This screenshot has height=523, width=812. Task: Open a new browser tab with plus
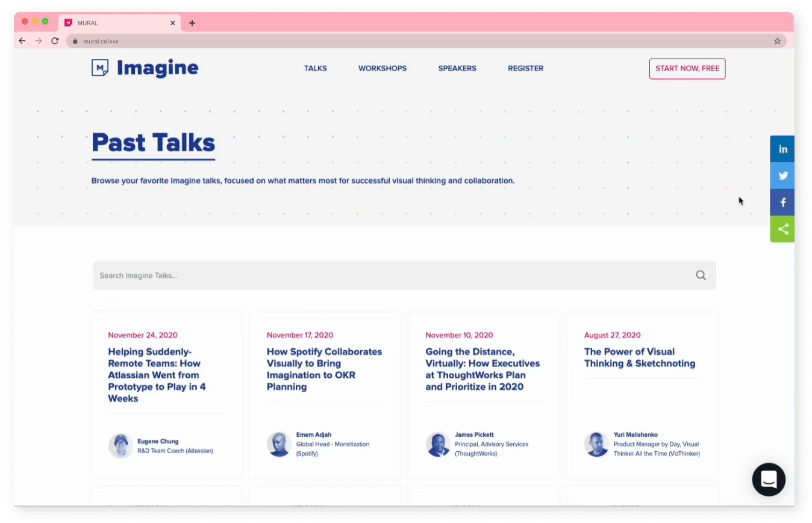(192, 23)
